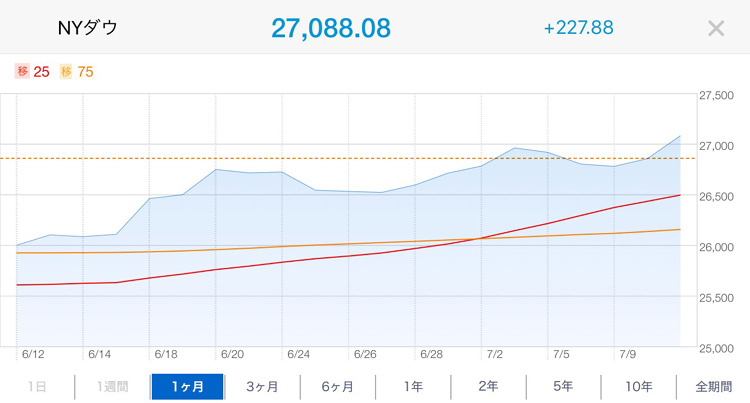The height and width of the screenshot is (403, 750).
Task: Click the 25,500 price axis label
Action: pos(716,298)
